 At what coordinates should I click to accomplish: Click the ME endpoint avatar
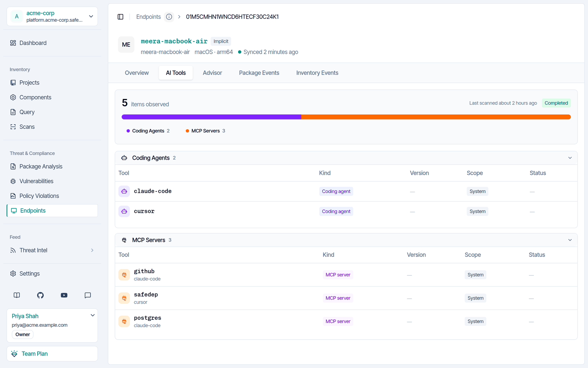coord(126,45)
